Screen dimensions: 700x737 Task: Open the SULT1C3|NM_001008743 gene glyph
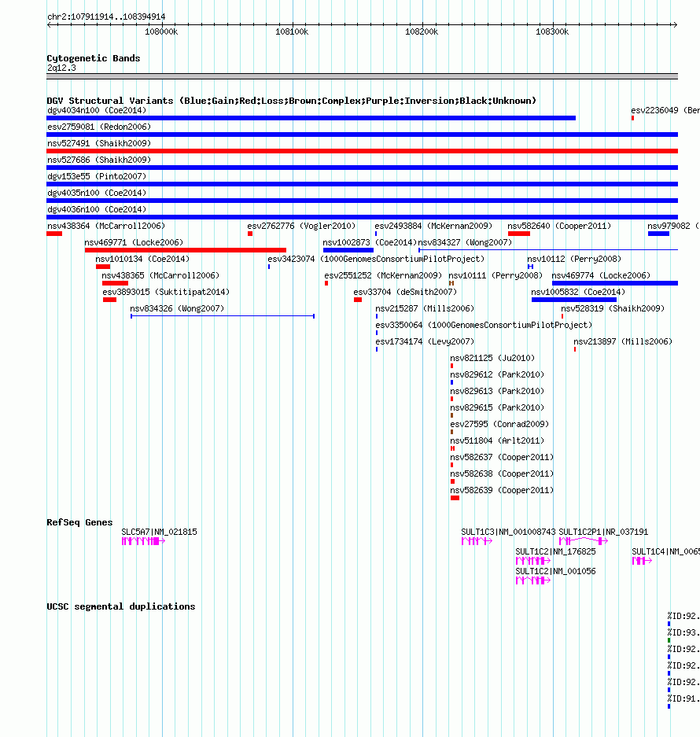point(477,541)
